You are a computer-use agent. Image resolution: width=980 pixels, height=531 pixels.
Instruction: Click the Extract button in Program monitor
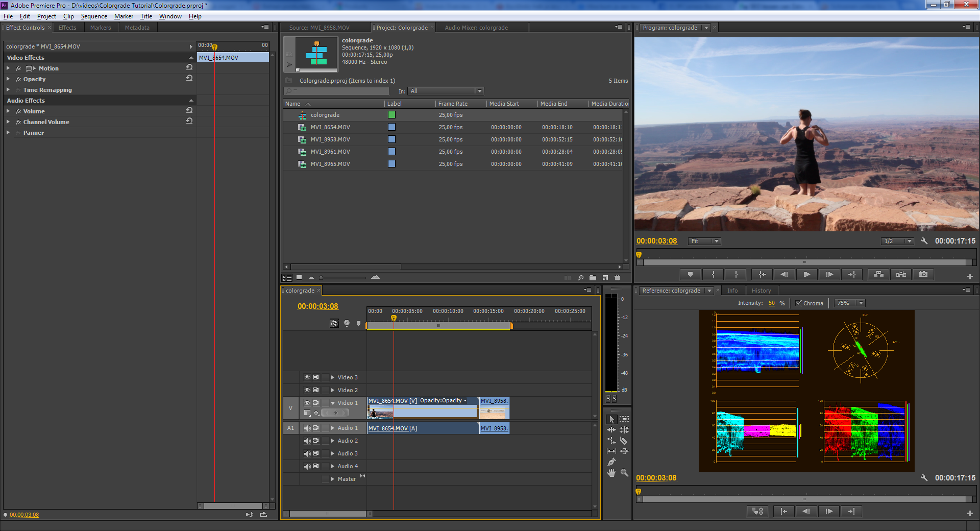(x=901, y=274)
